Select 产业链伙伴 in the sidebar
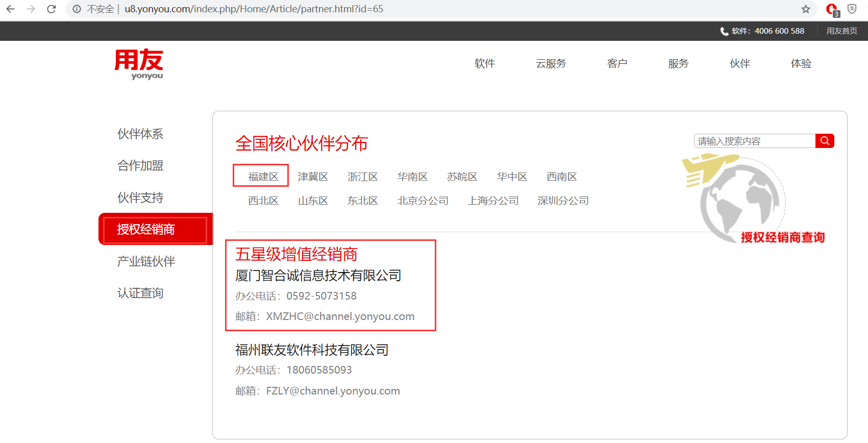The image size is (868, 443). pyautogui.click(x=146, y=261)
